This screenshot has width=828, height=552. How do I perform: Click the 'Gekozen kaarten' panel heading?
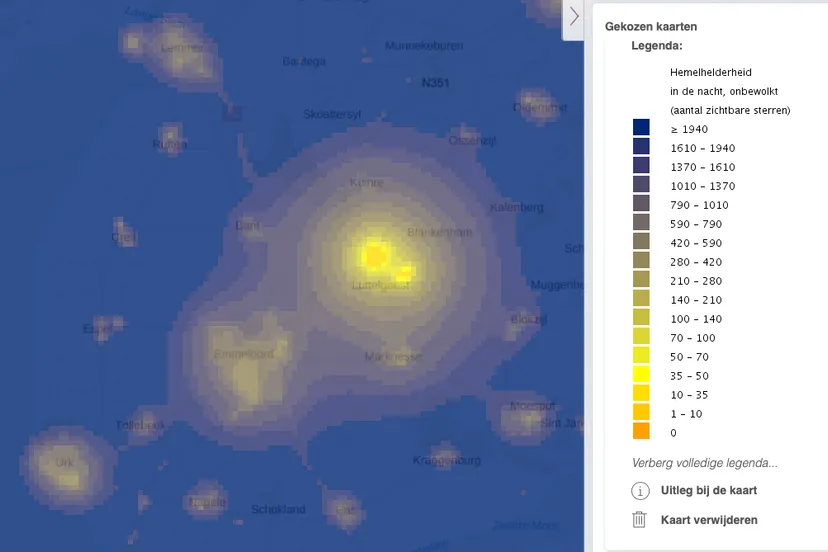click(x=651, y=27)
